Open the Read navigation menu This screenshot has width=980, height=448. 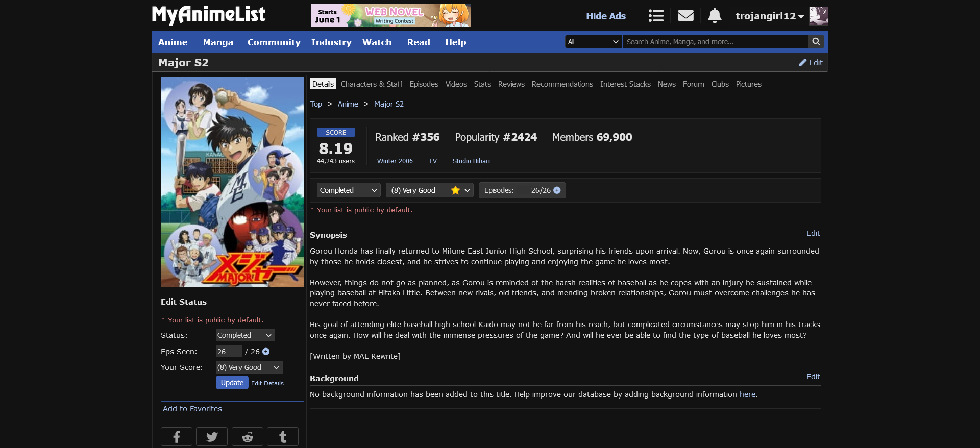[x=419, y=42]
